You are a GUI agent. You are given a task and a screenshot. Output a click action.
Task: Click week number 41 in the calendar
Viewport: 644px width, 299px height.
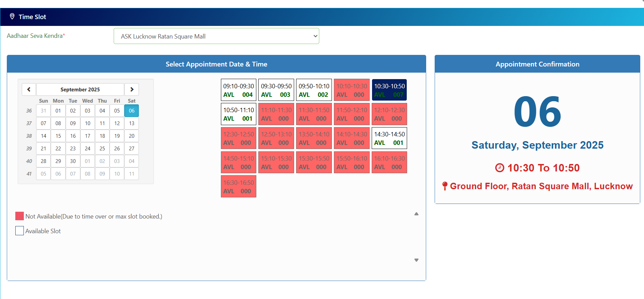pos(29,174)
